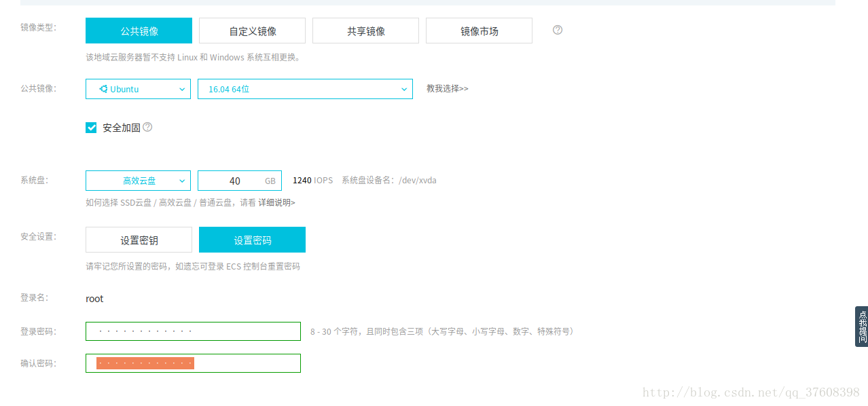Click the 安全加固 label text

coord(122,128)
